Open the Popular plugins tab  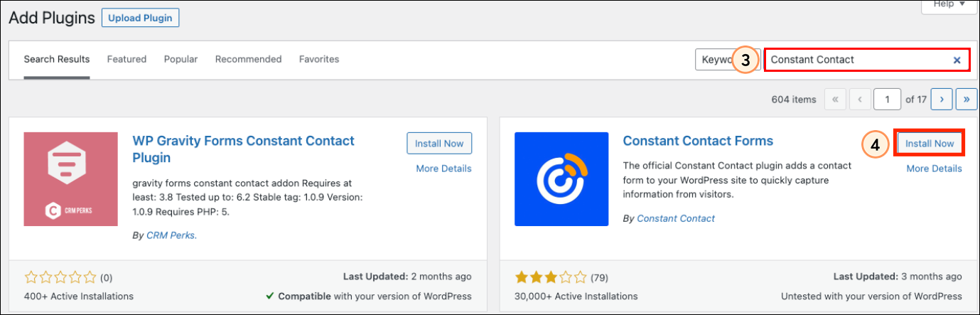(x=181, y=59)
